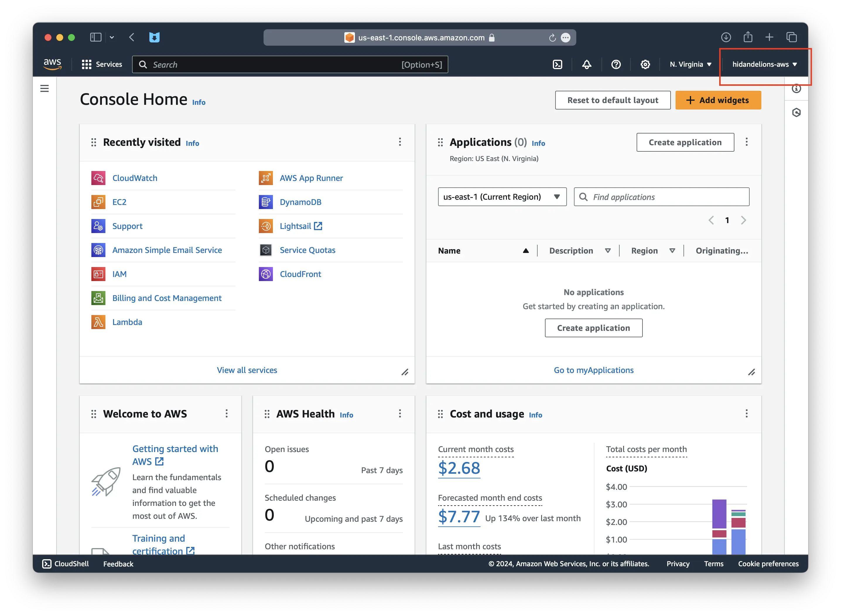Click the Safari address bar URL
This screenshot has height=616, width=841.
[421, 38]
